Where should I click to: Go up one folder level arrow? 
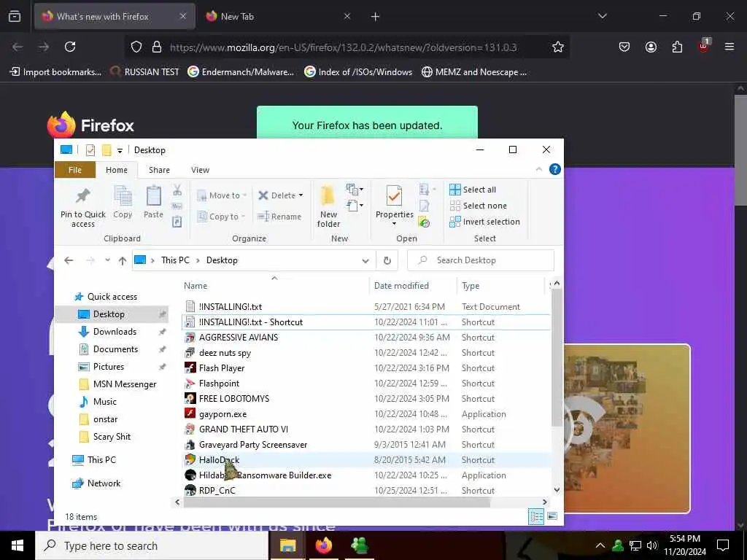click(123, 260)
